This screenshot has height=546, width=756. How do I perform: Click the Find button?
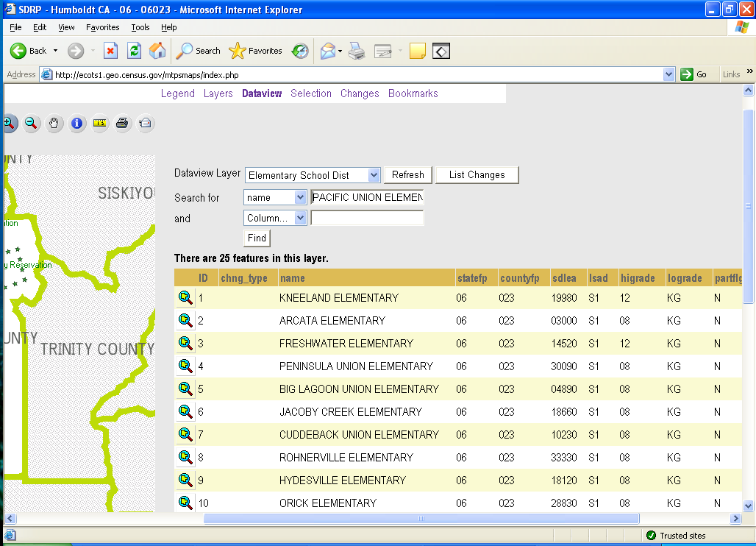coord(257,238)
